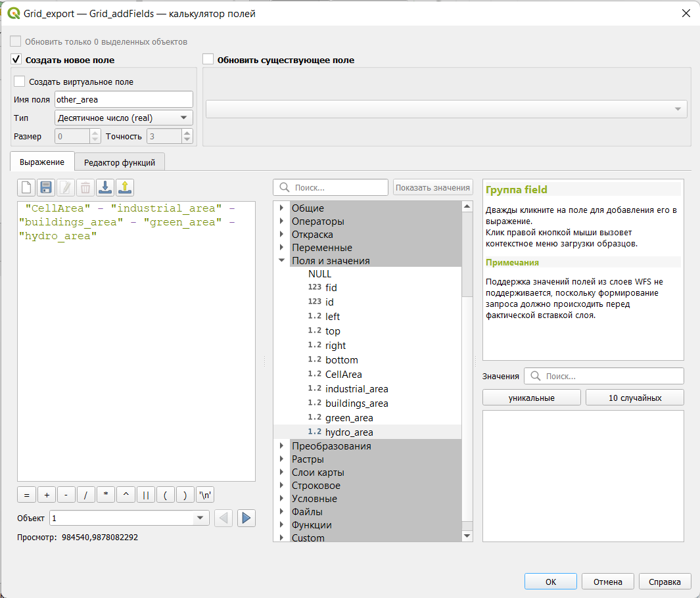The image size is (700, 598).
Task: Click the clear expression (new file) icon
Action: [26, 188]
